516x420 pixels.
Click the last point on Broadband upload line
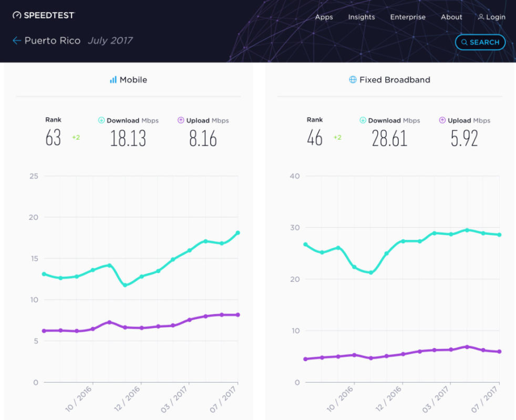tap(499, 352)
